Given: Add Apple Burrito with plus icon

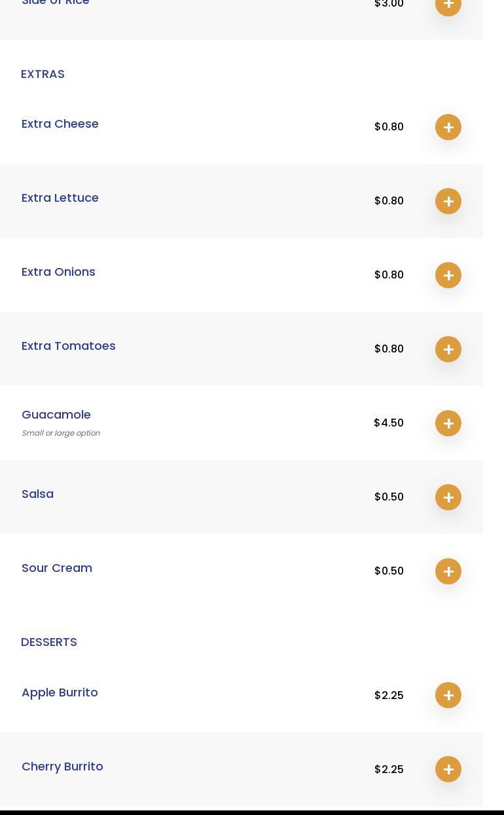Looking at the screenshot, I should pyautogui.click(x=448, y=695).
